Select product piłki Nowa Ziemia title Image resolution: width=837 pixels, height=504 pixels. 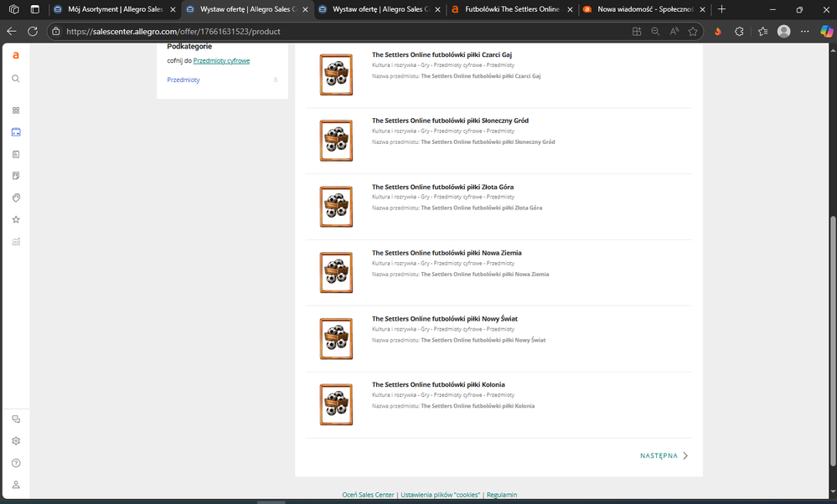point(447,253)
